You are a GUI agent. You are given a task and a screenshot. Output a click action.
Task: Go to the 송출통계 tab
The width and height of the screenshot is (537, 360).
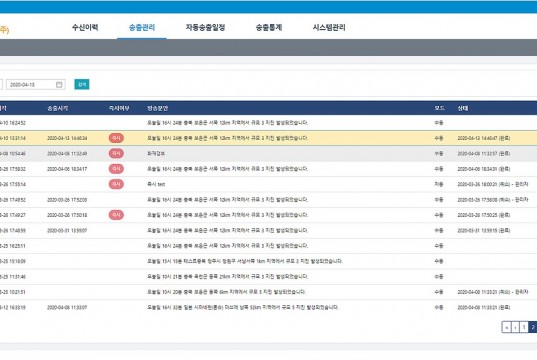pos(268,27)
